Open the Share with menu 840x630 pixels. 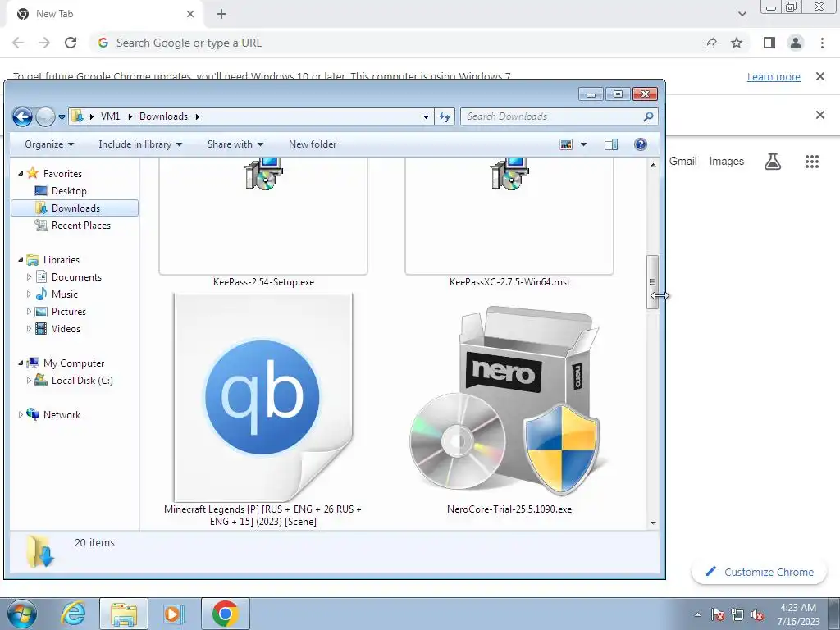235,144
